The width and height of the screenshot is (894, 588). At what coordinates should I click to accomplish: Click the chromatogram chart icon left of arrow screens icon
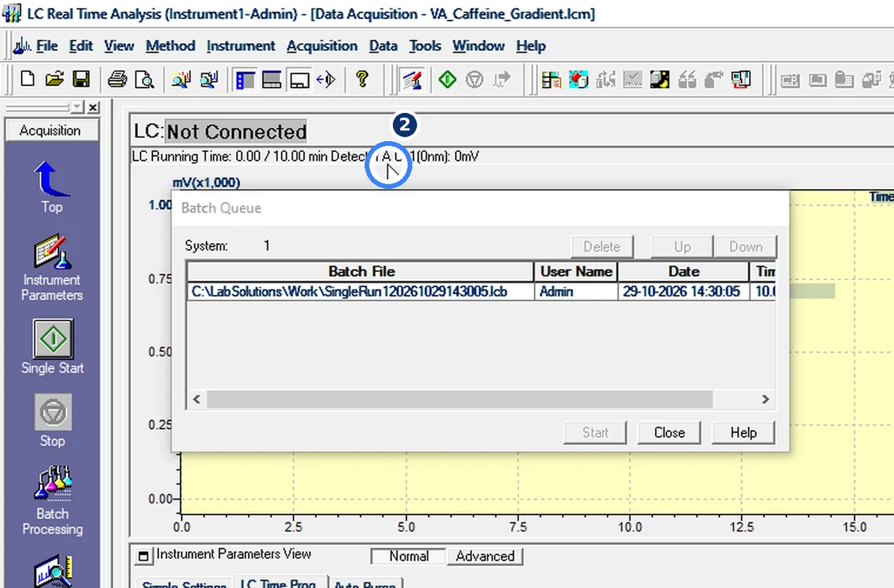181,80
